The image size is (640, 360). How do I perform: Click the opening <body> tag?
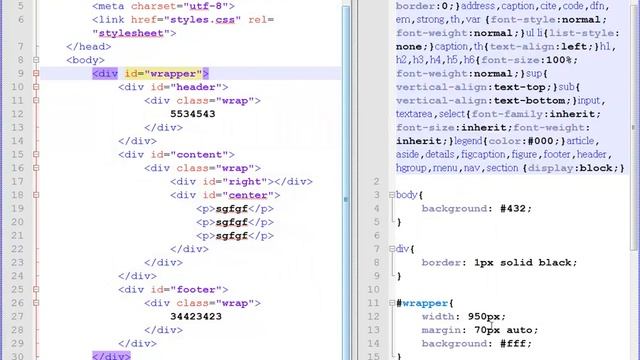85,60
